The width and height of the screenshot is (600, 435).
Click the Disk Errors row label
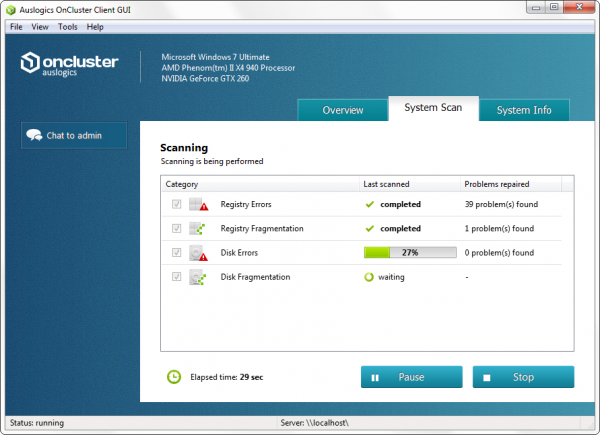239,253
